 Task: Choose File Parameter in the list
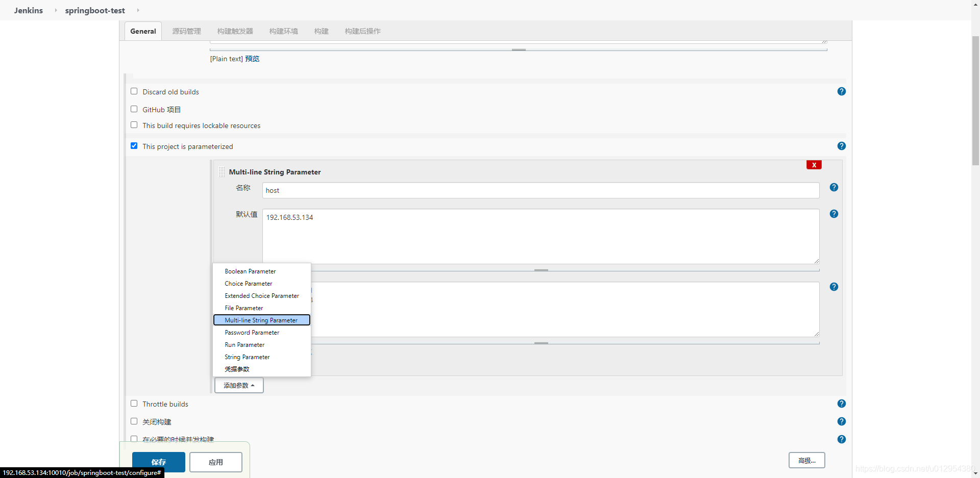(262, 308)
